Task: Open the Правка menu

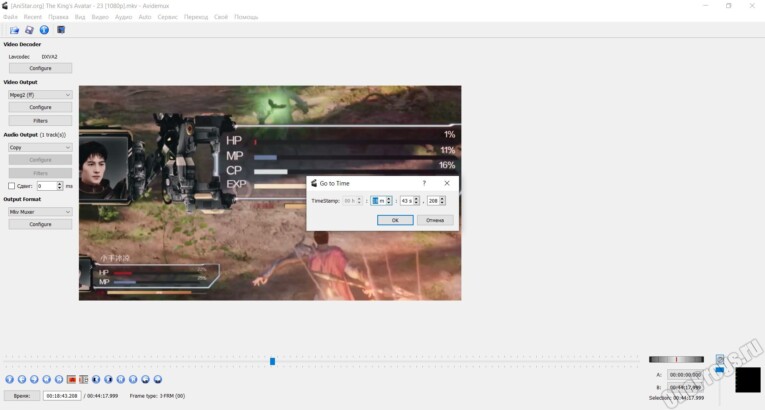Action: pos(58,17)
